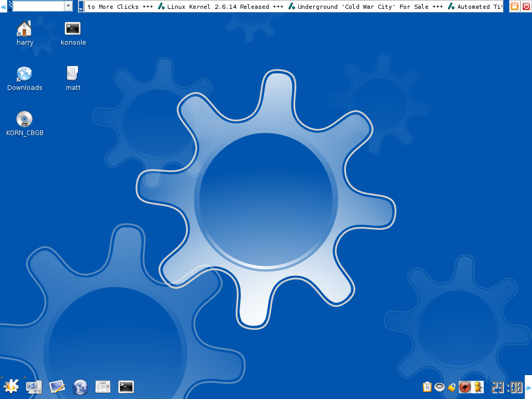Viewport: 532px width, 399px height.
Task: Click the padlock tray icon
Action: point(451,387)
